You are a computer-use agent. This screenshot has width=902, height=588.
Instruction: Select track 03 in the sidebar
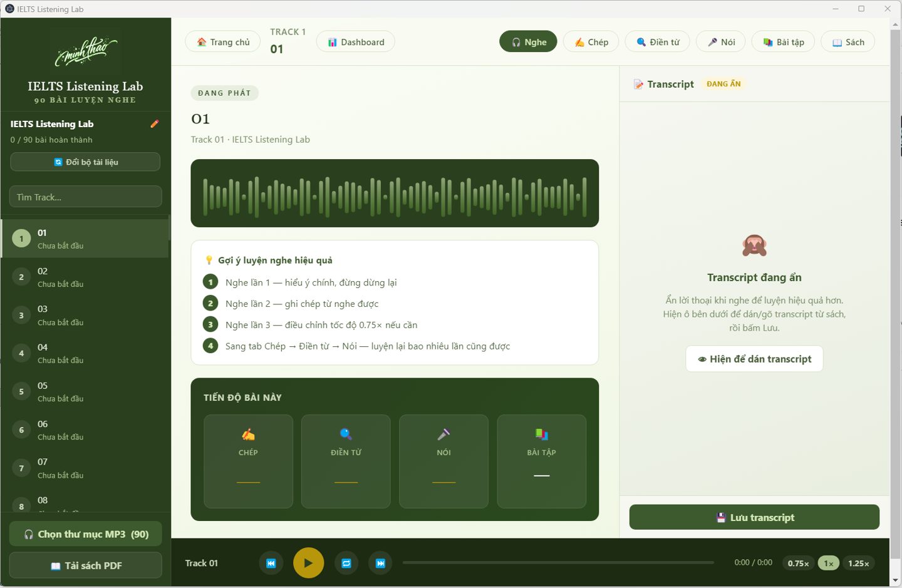coord(85,315)
